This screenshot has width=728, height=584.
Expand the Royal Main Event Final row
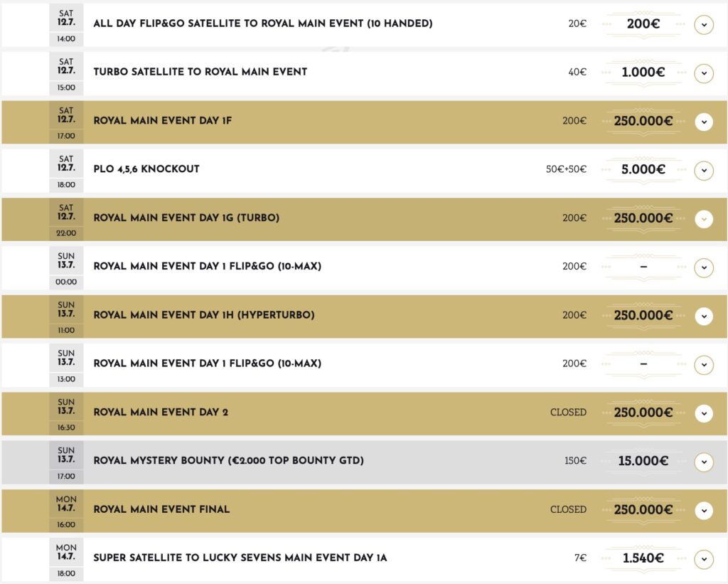[x=704, y=510]
